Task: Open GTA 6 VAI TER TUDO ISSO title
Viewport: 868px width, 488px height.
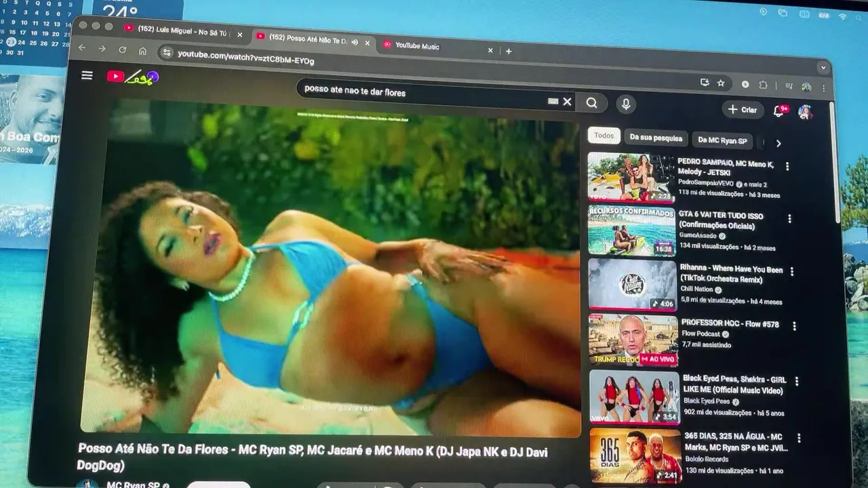Action: (x=721, y=220)
